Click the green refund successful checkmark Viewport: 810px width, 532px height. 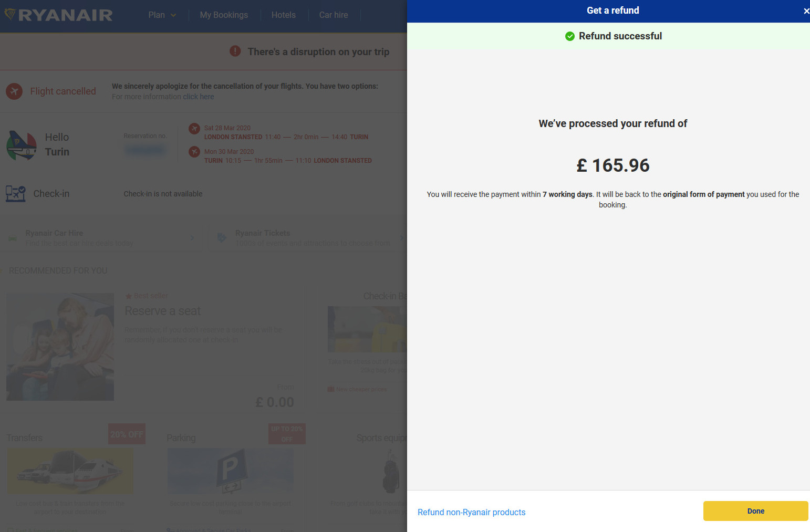tap(569, 36)
